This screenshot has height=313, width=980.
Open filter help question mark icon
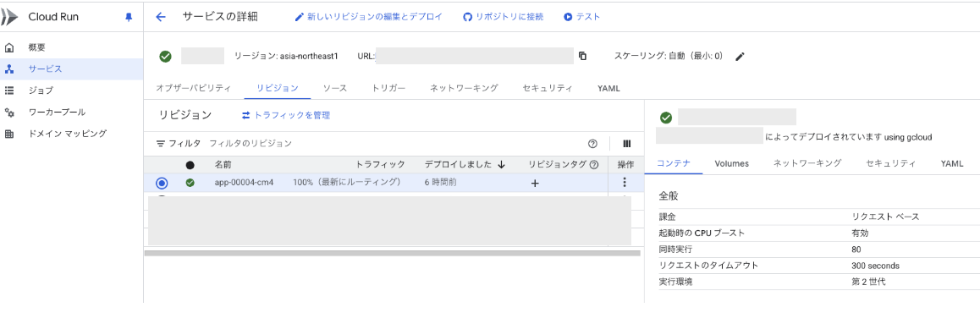click(592, 144)
